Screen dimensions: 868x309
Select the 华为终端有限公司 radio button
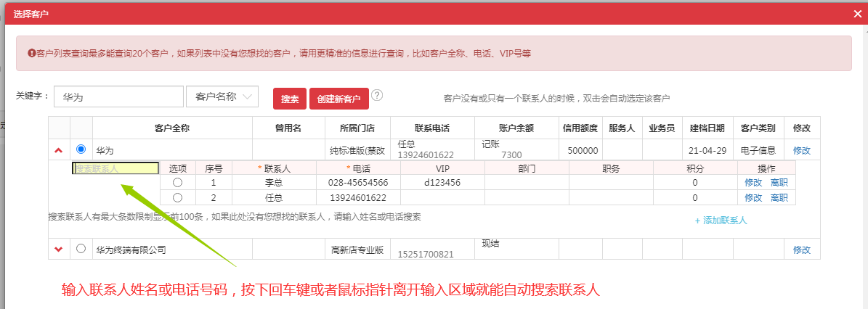click(81, 249)
